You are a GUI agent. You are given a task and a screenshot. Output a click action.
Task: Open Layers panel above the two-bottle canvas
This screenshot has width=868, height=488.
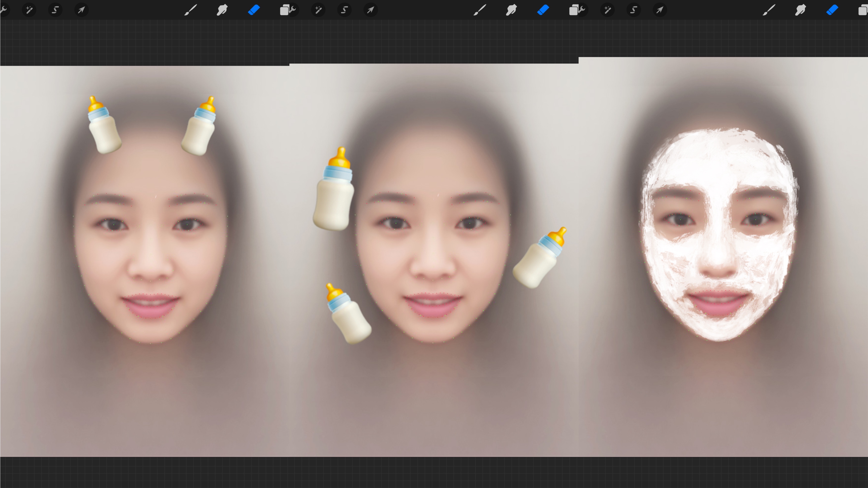coord(284,10)
